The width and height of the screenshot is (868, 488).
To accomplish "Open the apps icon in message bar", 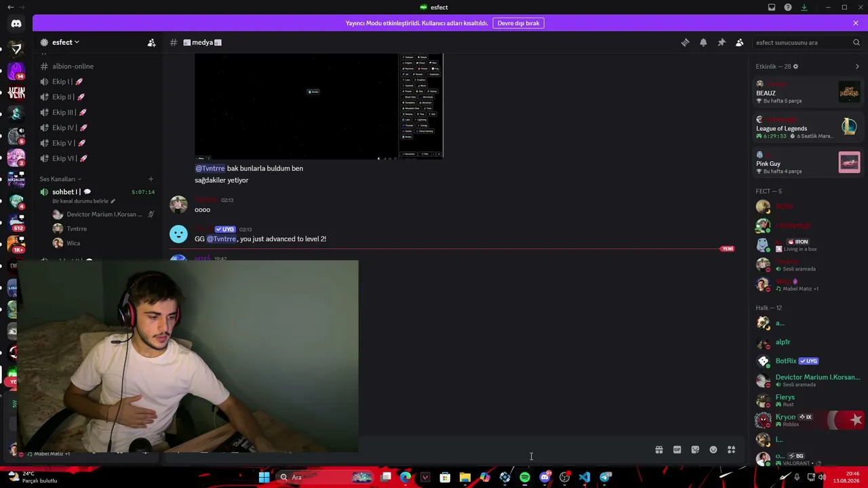I will (x=732, y=449).
